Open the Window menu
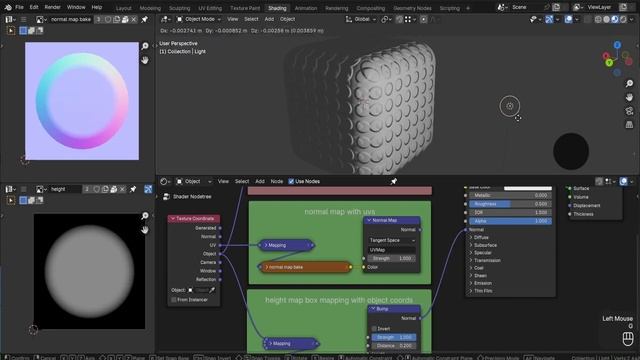640x360 pixels. (x=76, y=7)
